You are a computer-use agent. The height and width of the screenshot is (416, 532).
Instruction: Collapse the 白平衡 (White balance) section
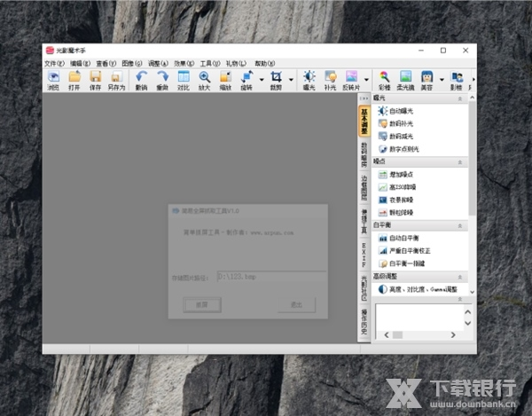[459, 226]
